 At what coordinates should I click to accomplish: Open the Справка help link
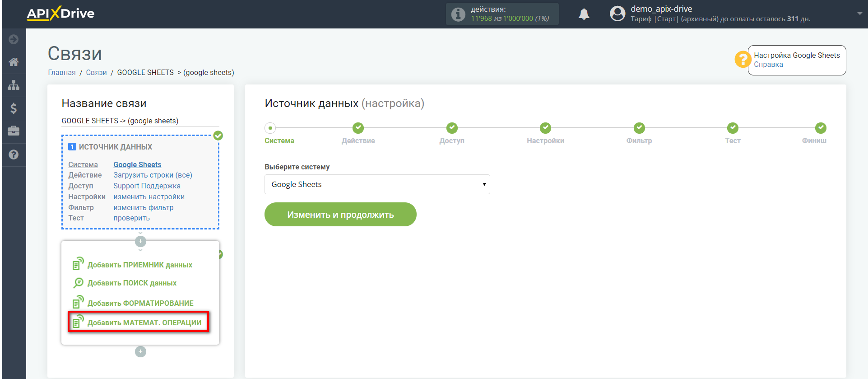(x=768, y=65)
